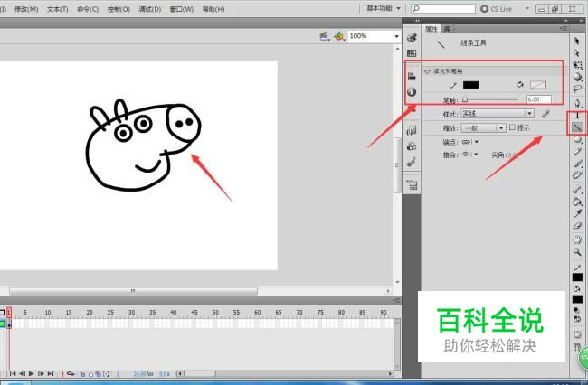588x385 pixels.
Task: Switch to the Library tab
Action: [x=447, y=29]
